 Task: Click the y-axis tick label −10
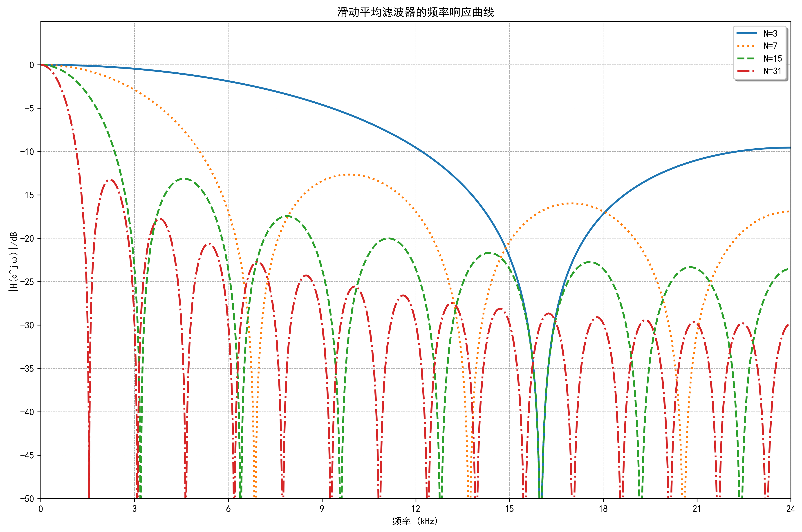27,152
